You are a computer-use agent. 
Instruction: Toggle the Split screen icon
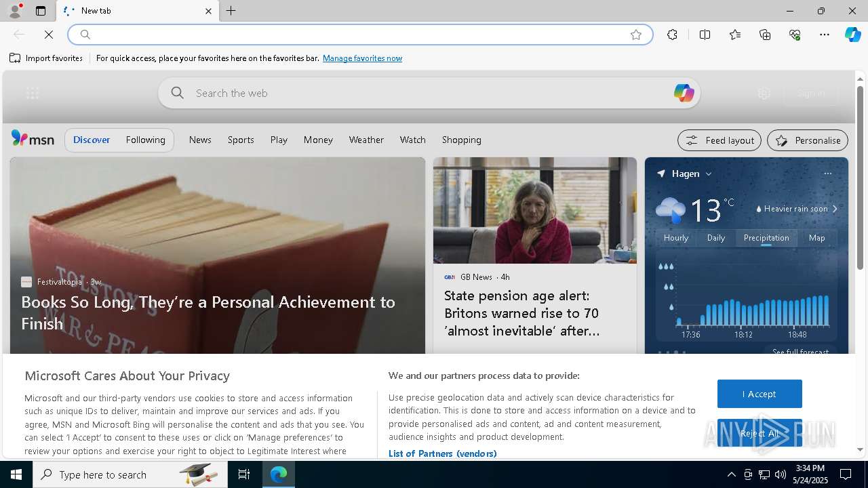click(x=705, y=35)
